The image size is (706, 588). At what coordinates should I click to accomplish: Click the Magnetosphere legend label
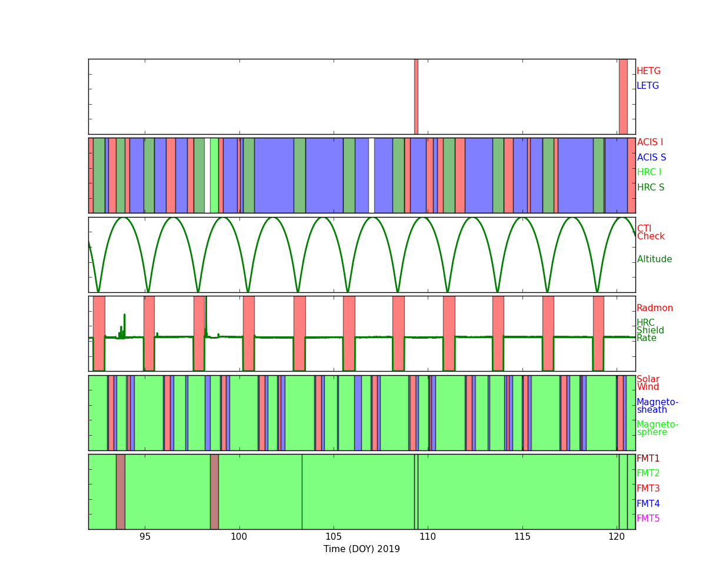coord(657,428)
